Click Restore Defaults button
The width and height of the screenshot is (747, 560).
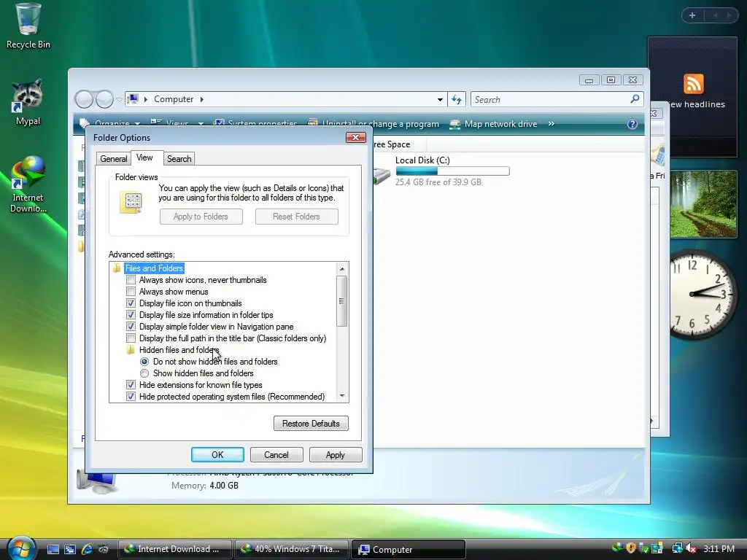[x=311, y=424]
